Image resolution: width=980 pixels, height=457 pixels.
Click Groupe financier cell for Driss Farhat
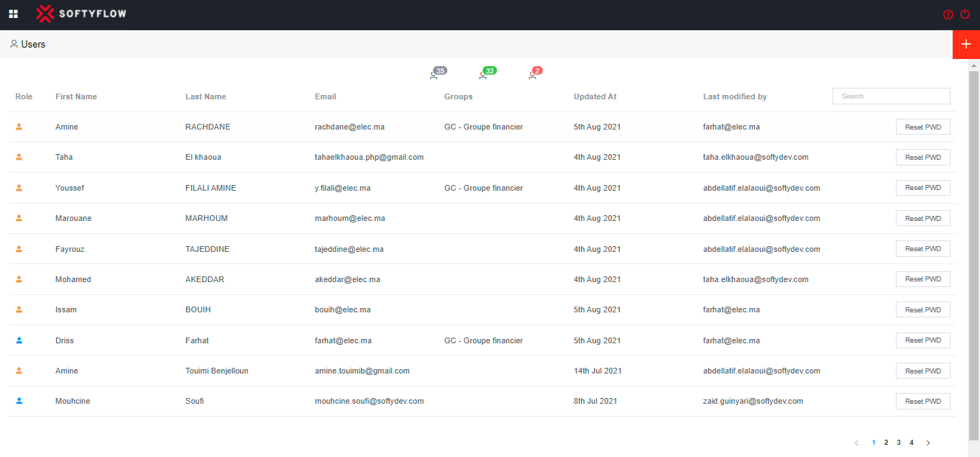coord(484,340)
